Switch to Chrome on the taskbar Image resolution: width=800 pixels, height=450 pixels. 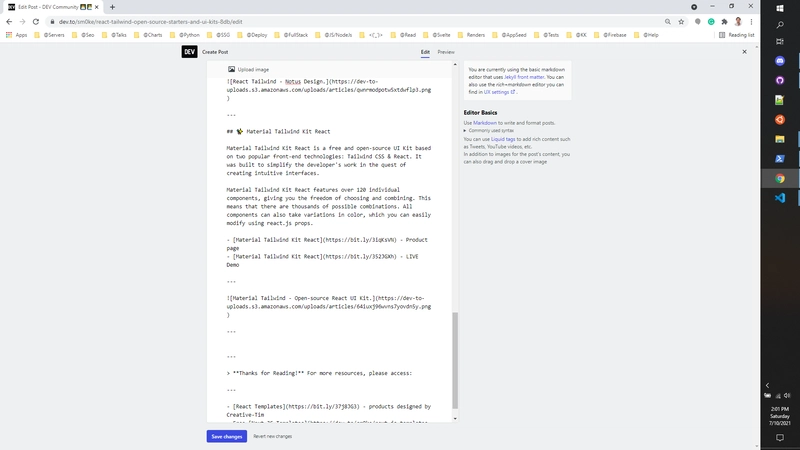click(x=780, y=178)
